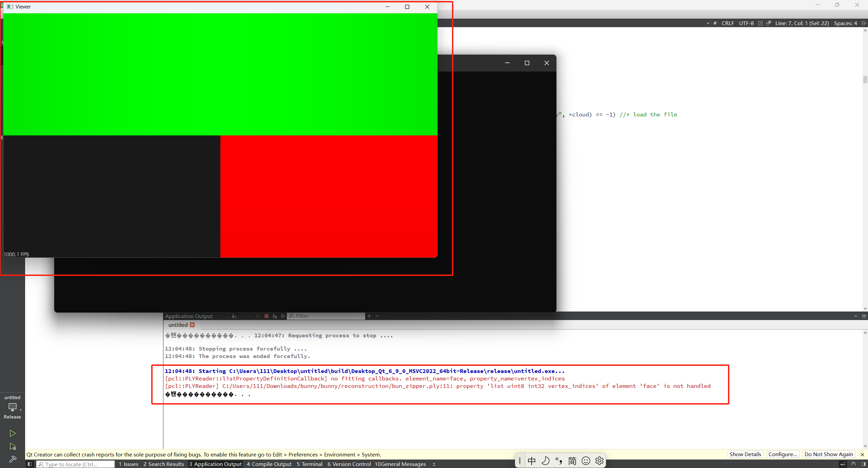Open the syntax dropdown in the editor status bar
Viewport: 868px width, 468px height.
coord(707,23)
